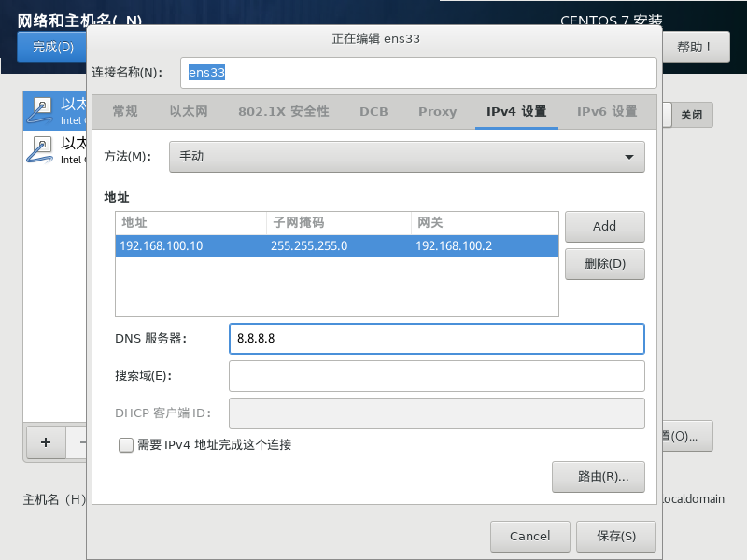
Task: Click the DNS 服务器 field with 8.8.8.8
Action: pos(436,339)
